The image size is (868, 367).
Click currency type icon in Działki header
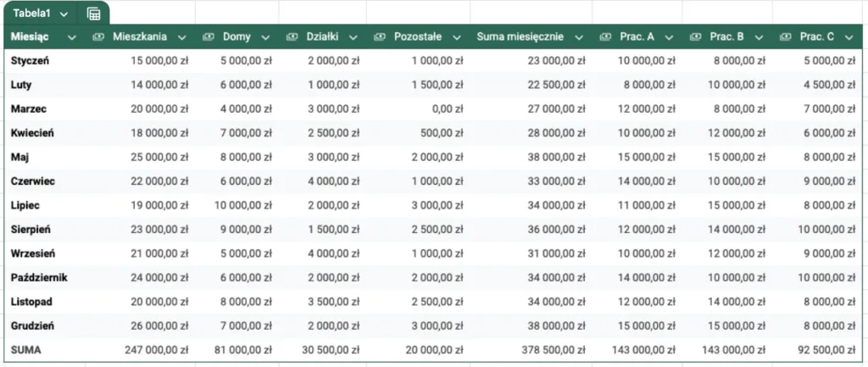pos(292,37)
